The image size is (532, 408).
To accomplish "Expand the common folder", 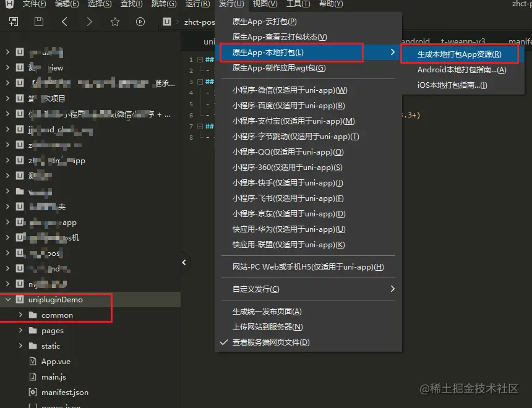I will [x=20, y=315].
